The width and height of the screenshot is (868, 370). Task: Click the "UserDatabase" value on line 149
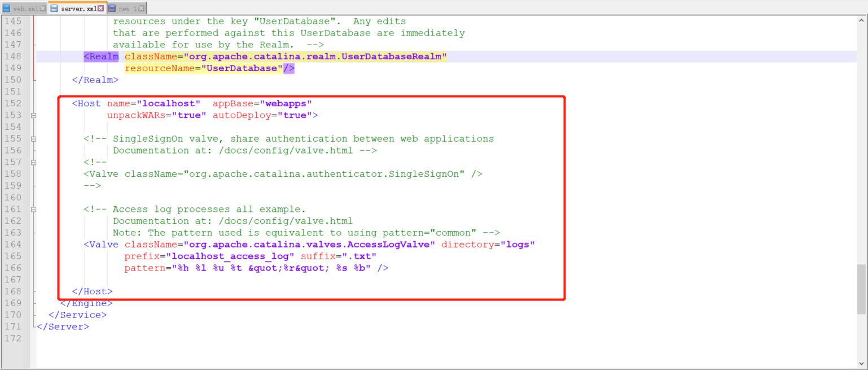[242, 68]
